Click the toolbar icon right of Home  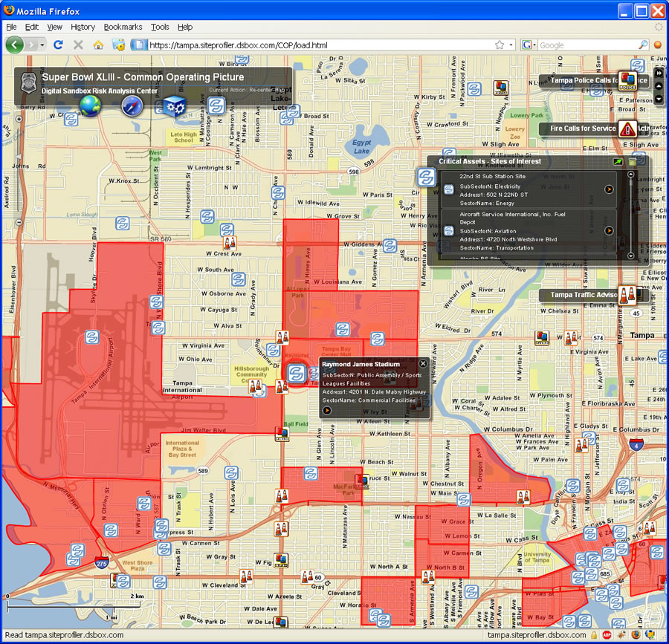[119, 45]
